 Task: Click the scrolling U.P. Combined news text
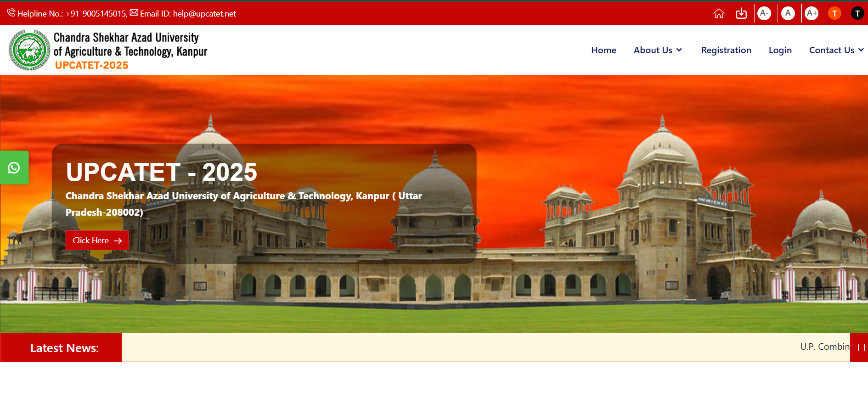(x=825, y=346)
